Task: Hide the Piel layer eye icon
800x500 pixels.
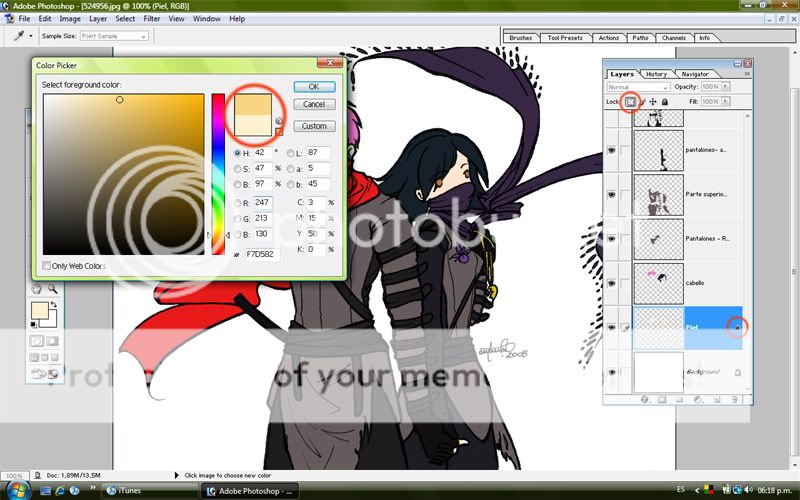Action: point(611,328)
